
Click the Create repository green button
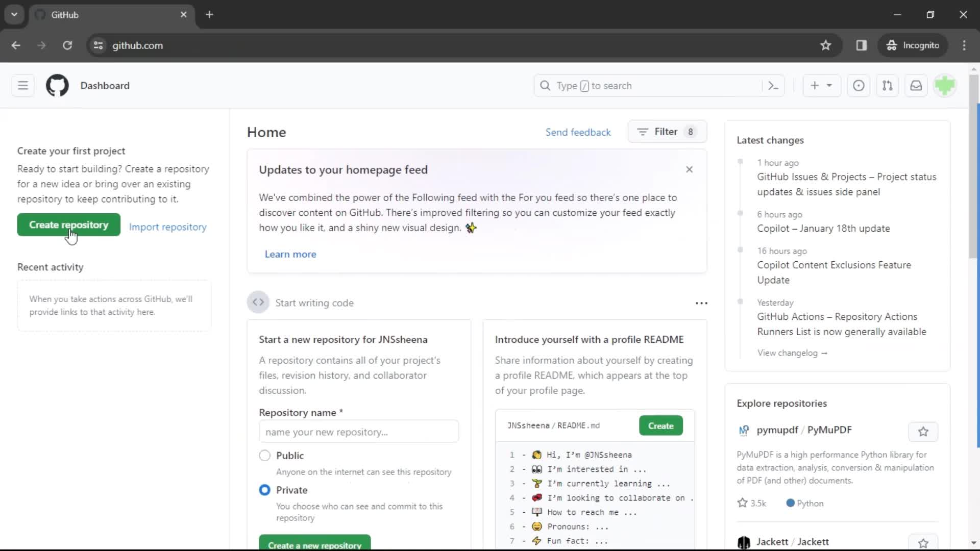point(69,224)
